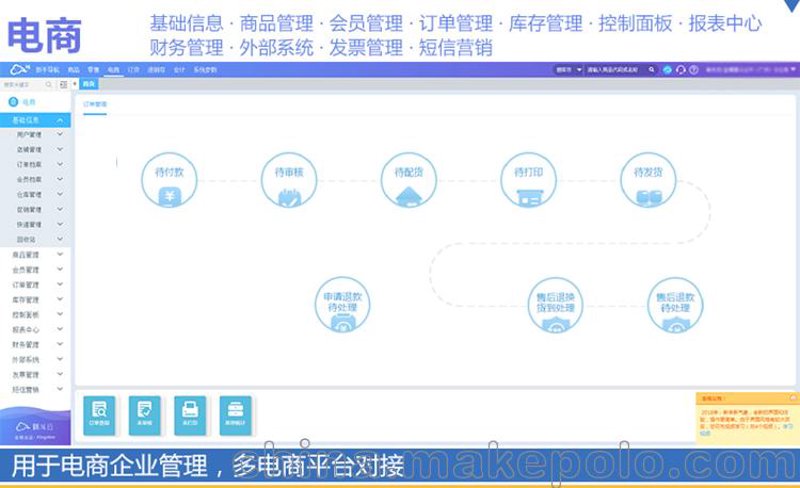Open the 待审核 pending review circle
Image resolution: width=800 pixels, height=488 pixels.
click(289, 180)
